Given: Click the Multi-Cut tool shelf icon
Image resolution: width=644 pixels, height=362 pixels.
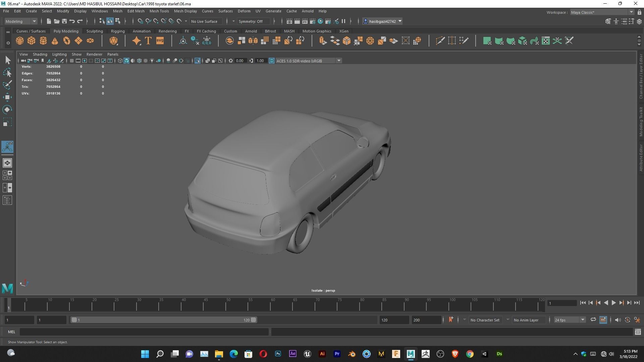Looking at the screenshot, I should pos(440,41).
